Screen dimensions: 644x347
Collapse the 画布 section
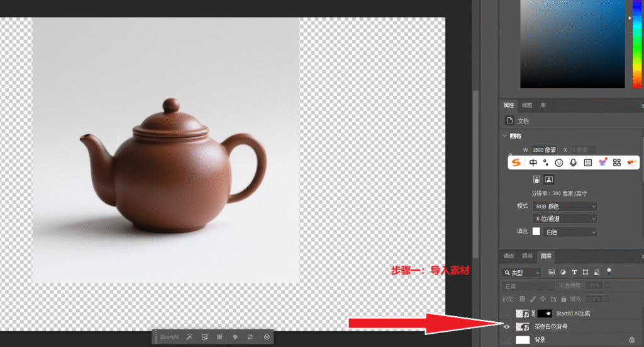[x=505, y=135]
